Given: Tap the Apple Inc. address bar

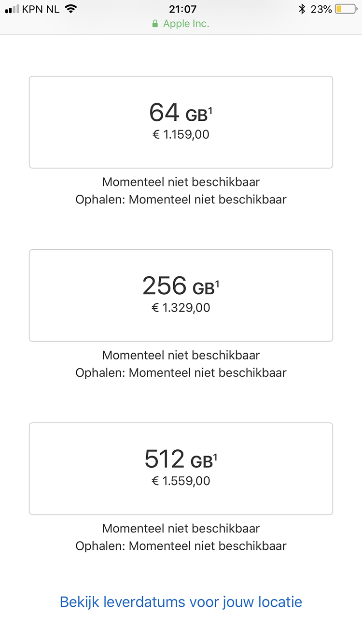Looking at the screenshot, I should pos(181,24).
